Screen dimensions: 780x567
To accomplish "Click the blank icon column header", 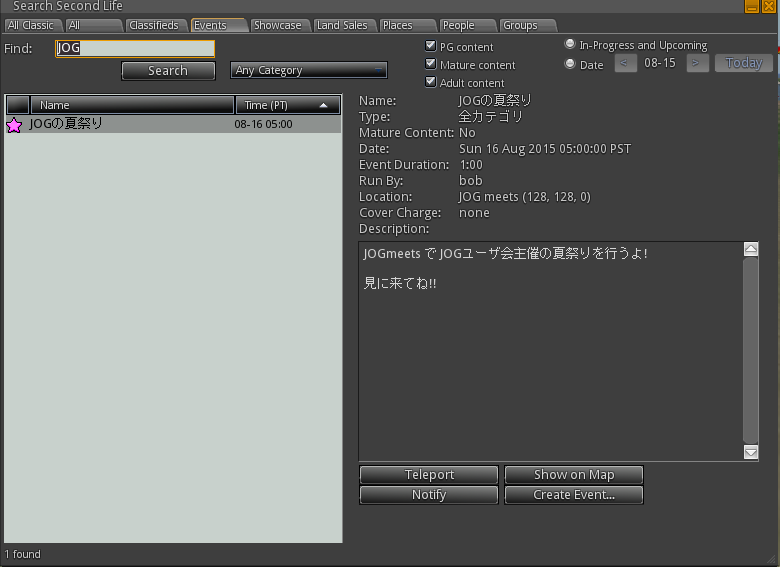I will pyautogui.click(x=18, y=105).
